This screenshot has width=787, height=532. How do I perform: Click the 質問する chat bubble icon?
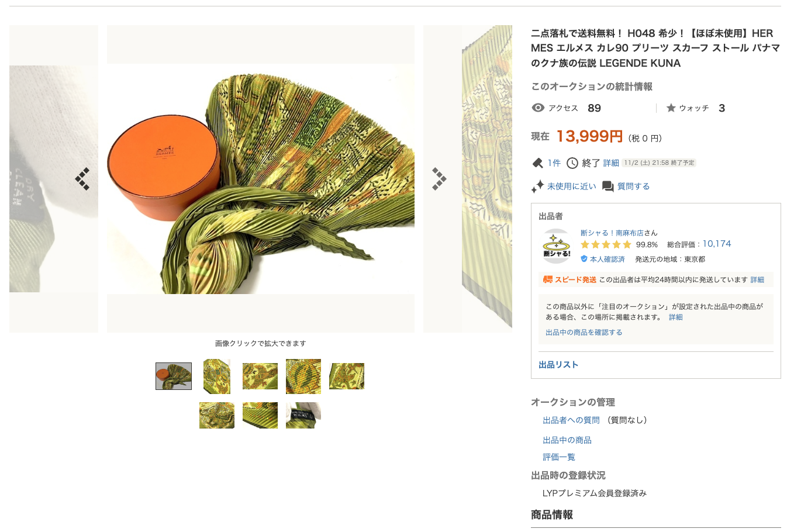point(608,186)
